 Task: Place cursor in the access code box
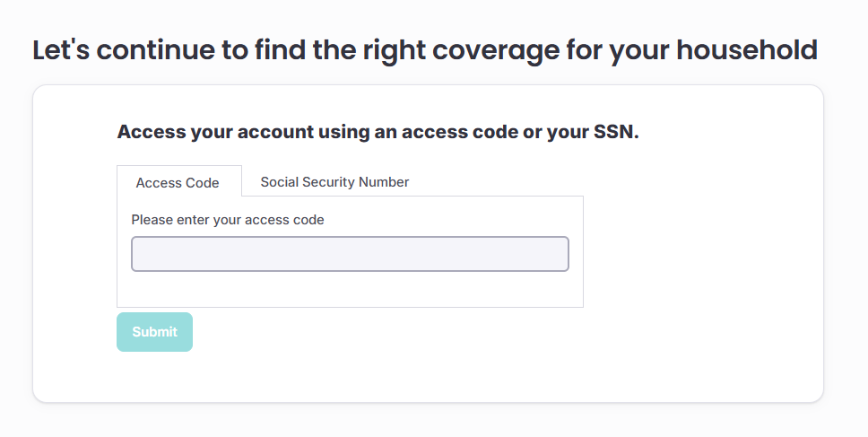[350, 254]
